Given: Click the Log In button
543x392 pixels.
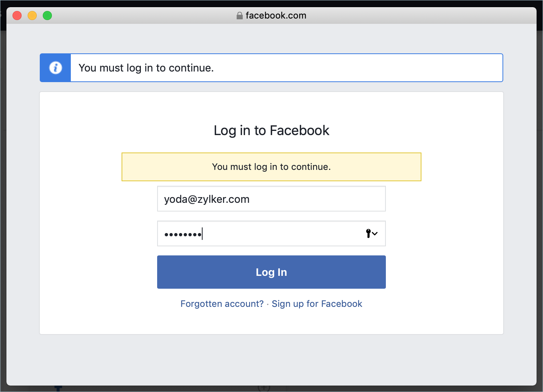Looking at the screenshot, I should (x=271, y=272).
